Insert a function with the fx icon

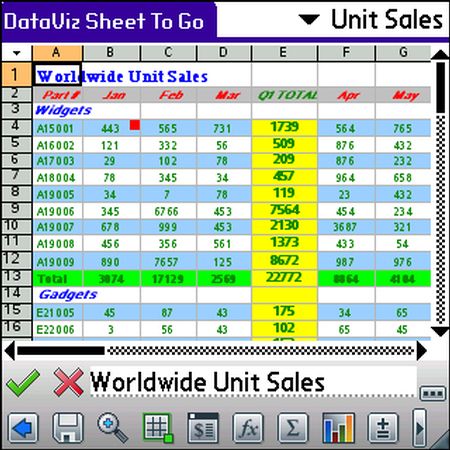(248, 428)
